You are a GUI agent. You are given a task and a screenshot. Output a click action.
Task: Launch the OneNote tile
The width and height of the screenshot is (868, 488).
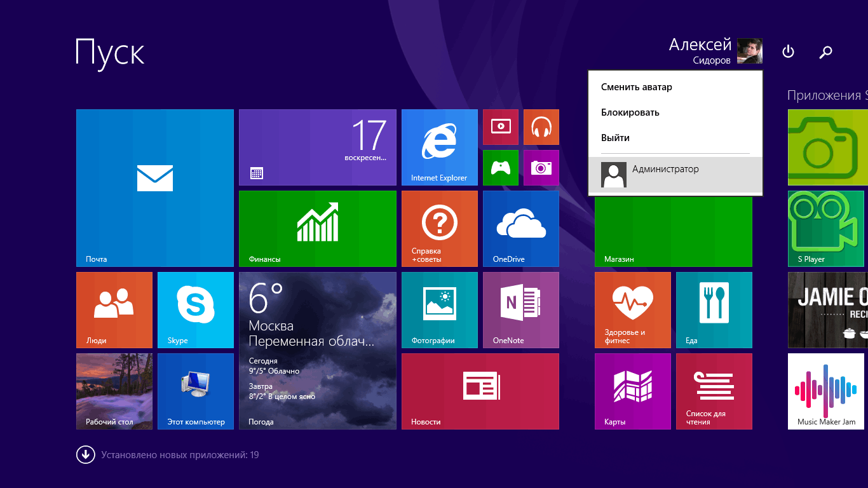tap(521, 310)
